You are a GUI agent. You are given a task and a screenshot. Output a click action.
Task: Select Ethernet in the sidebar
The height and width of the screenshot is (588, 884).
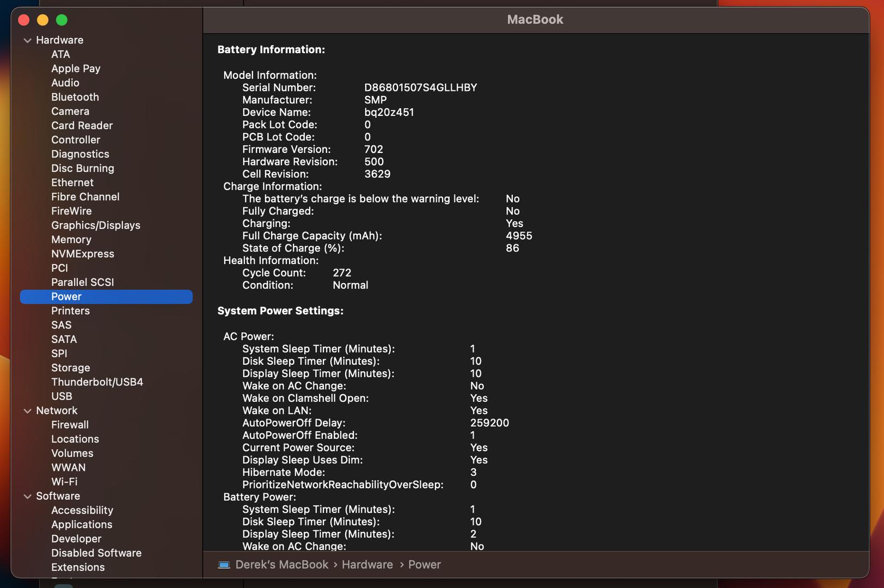click(72, 182)
